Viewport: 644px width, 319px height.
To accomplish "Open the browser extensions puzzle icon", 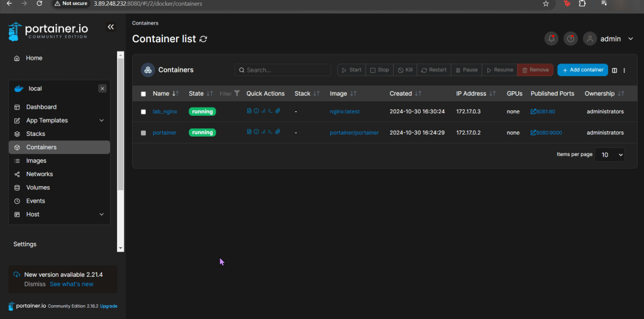I will coord(582,4).
